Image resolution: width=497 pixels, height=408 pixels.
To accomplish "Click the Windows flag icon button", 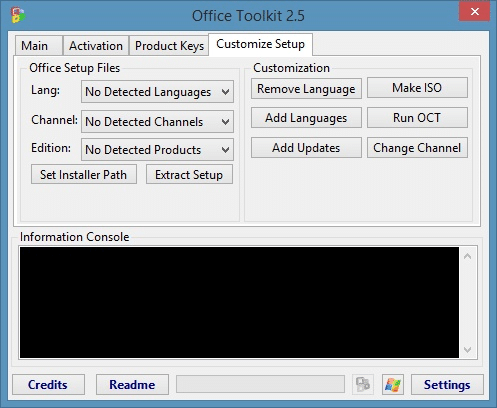I will tap(393, 384).
